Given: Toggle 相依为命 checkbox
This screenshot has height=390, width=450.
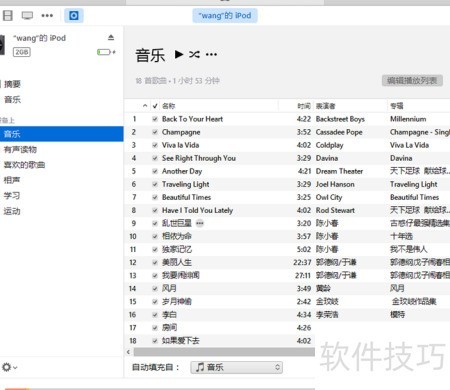Looking at the screenshot, I should click(155, 236).
